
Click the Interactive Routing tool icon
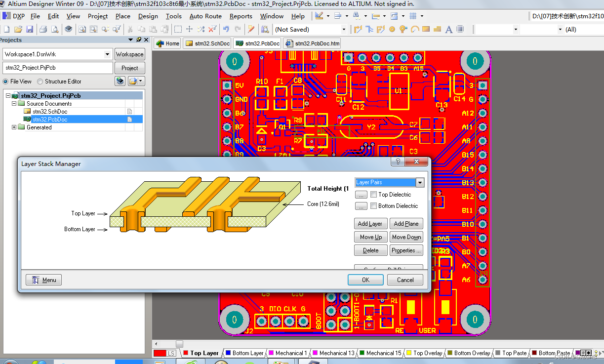tap(359, 29)
